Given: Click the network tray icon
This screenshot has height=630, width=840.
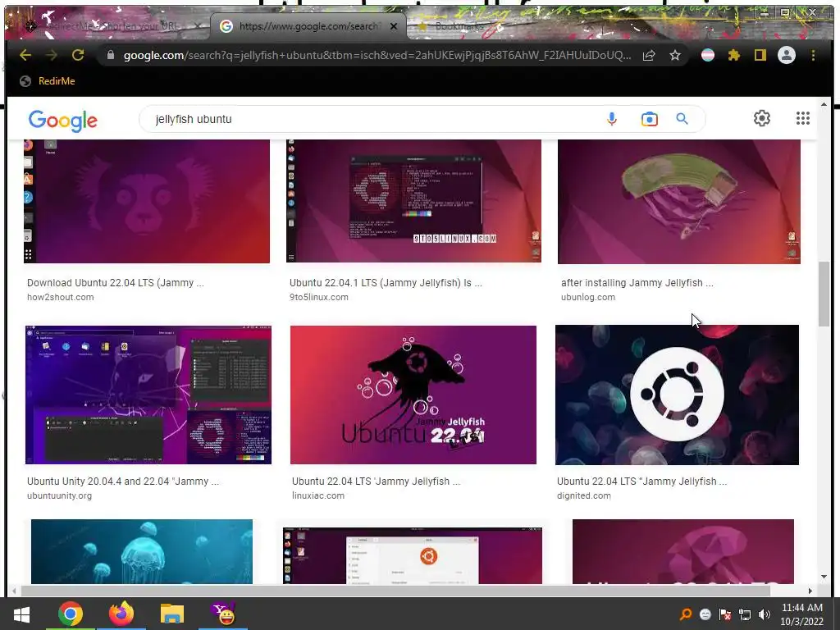Looking at the screenshot, I should (745, 614).
